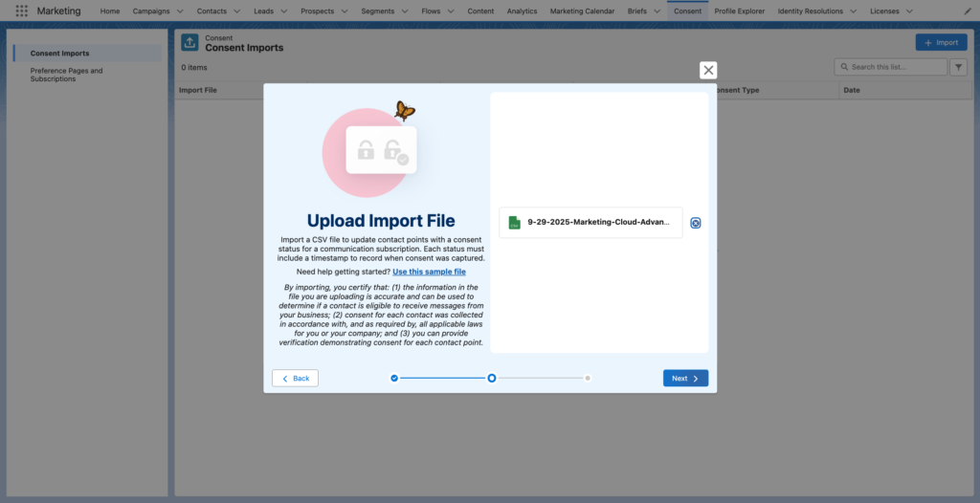Screen dimensions: 980x503
Task: Switch to the Analytics tab
Action: pos(522,11)
